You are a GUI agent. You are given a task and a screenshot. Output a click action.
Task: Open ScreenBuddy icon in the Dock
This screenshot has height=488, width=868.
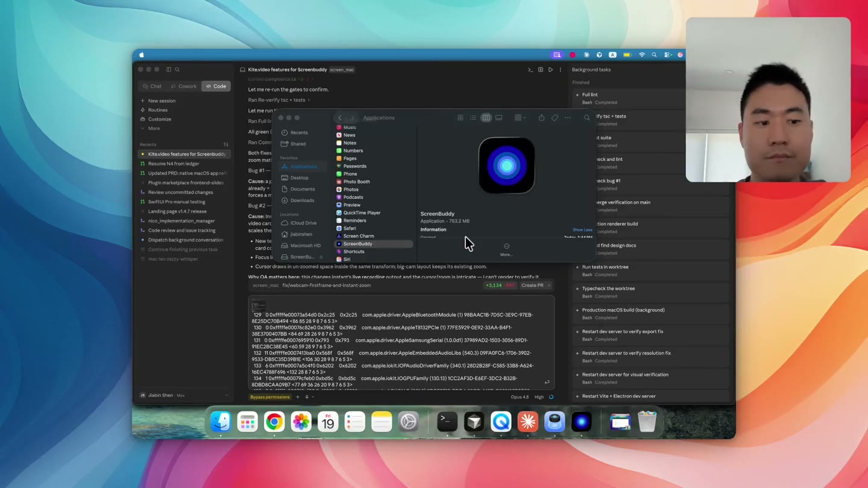582,422
